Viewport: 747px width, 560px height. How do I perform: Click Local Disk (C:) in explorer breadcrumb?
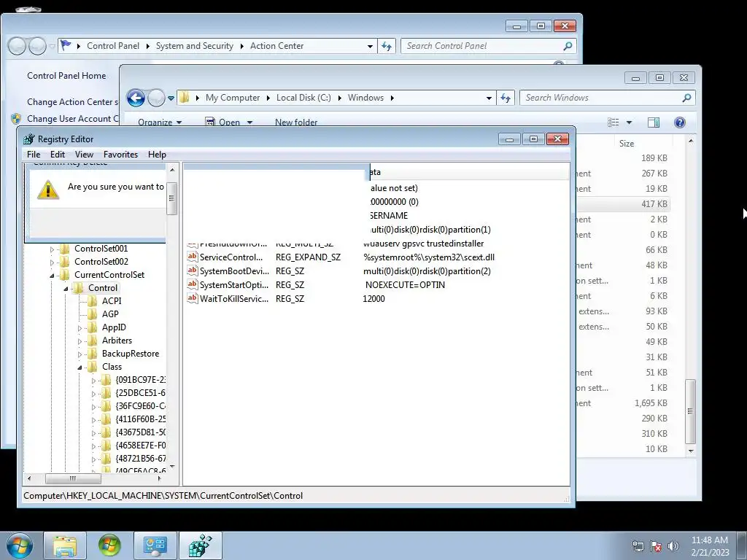tap(303, 98)
